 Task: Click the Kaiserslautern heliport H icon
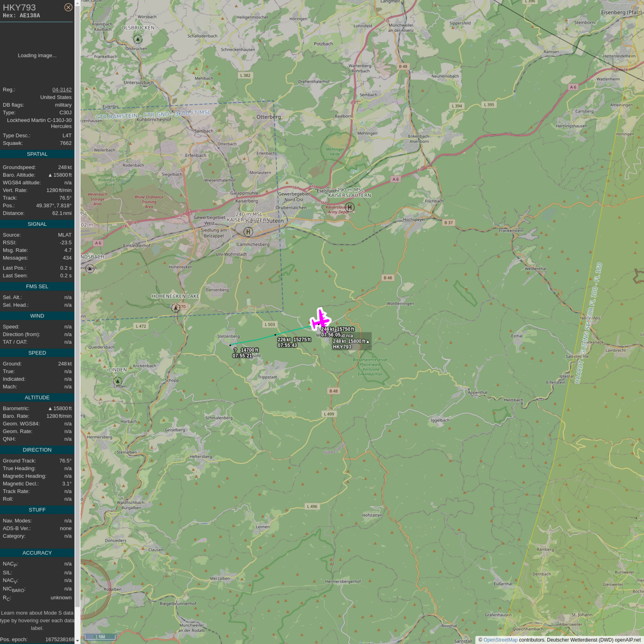[x=248, y=232]
